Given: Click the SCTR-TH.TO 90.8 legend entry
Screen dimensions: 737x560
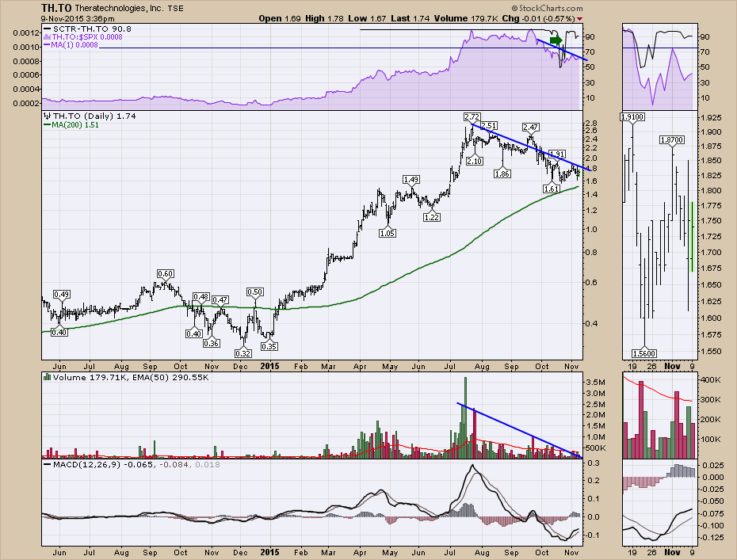Looking at the screenshot, I should [x=87, y=29].
